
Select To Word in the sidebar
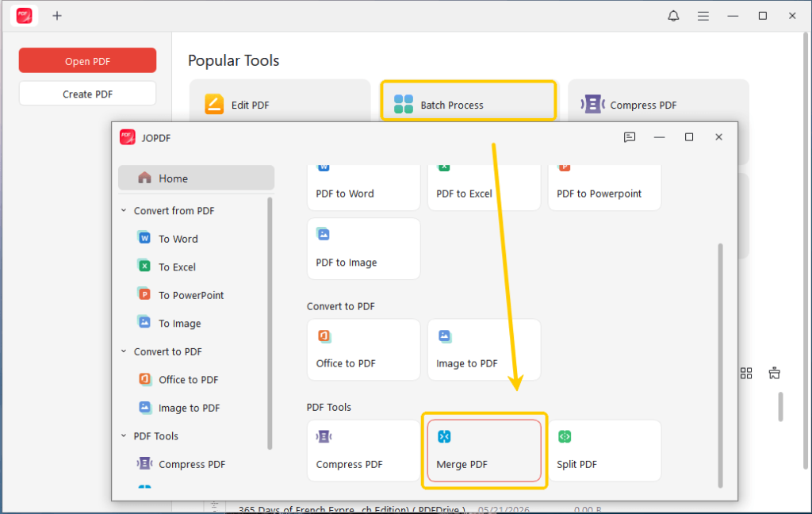178,239
